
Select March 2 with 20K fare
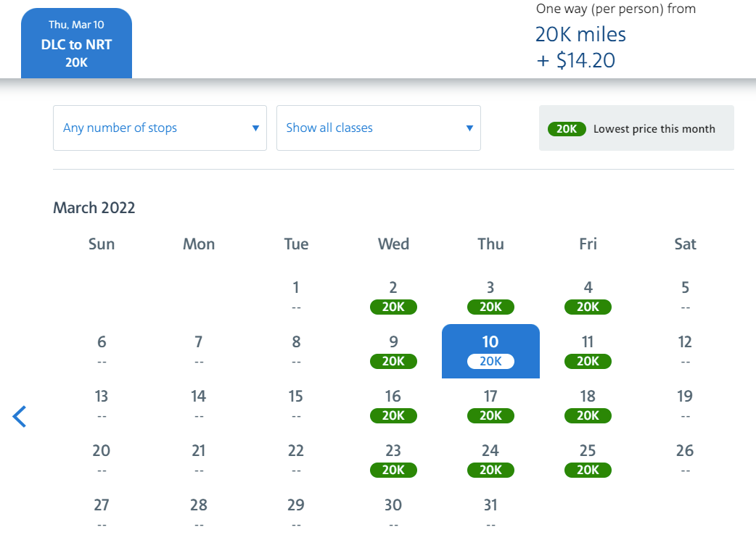click(x=393, y=297)
